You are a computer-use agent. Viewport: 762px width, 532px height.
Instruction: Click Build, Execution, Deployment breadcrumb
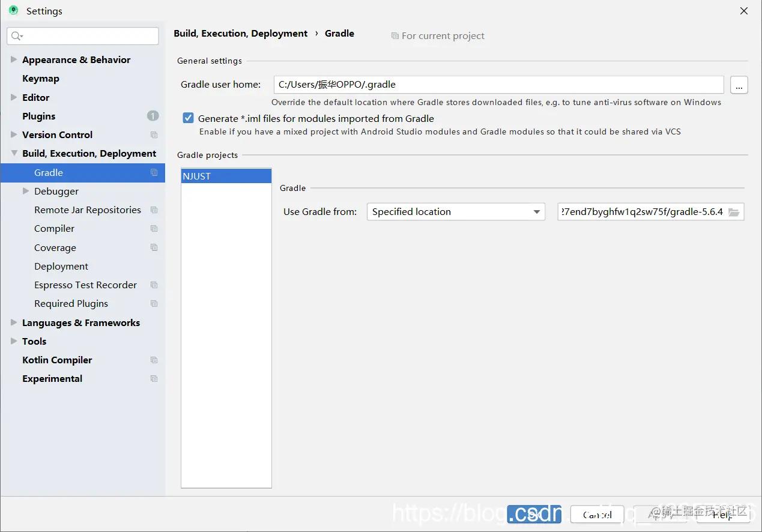(241, 34)
